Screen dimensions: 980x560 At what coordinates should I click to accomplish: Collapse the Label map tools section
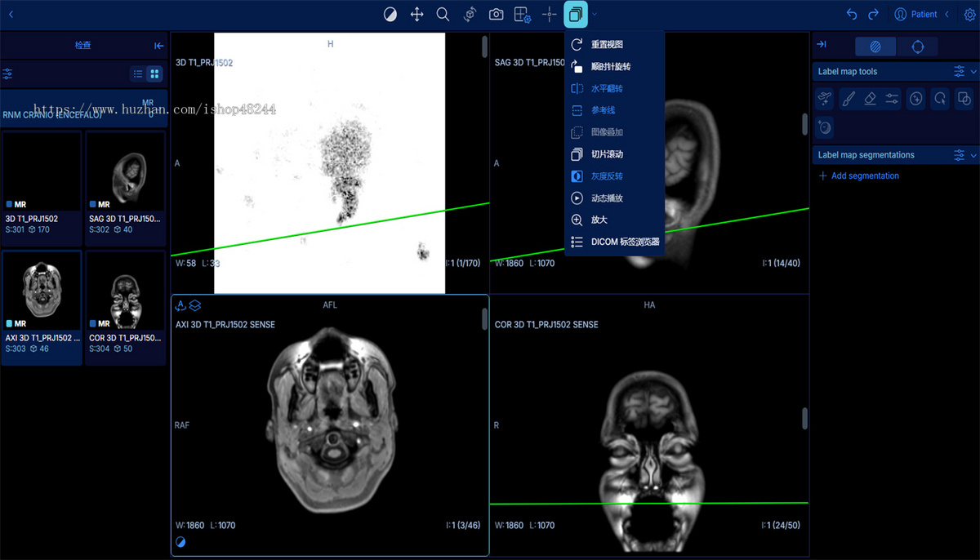pyautogui.click(x=973, y=72)
